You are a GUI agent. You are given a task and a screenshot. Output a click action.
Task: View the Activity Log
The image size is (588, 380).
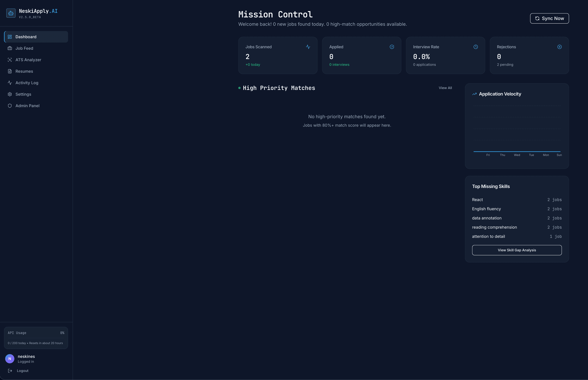point(27,83)
